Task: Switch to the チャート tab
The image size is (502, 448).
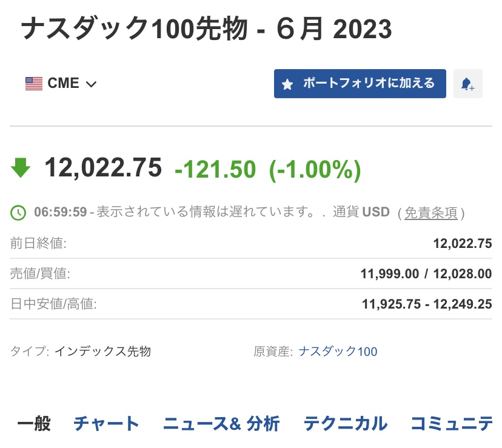Action: 106,423
